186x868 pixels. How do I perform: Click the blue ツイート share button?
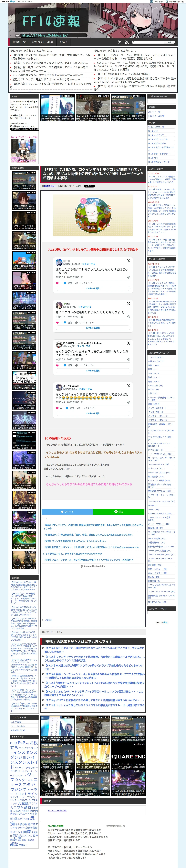(x=67, y=512)
